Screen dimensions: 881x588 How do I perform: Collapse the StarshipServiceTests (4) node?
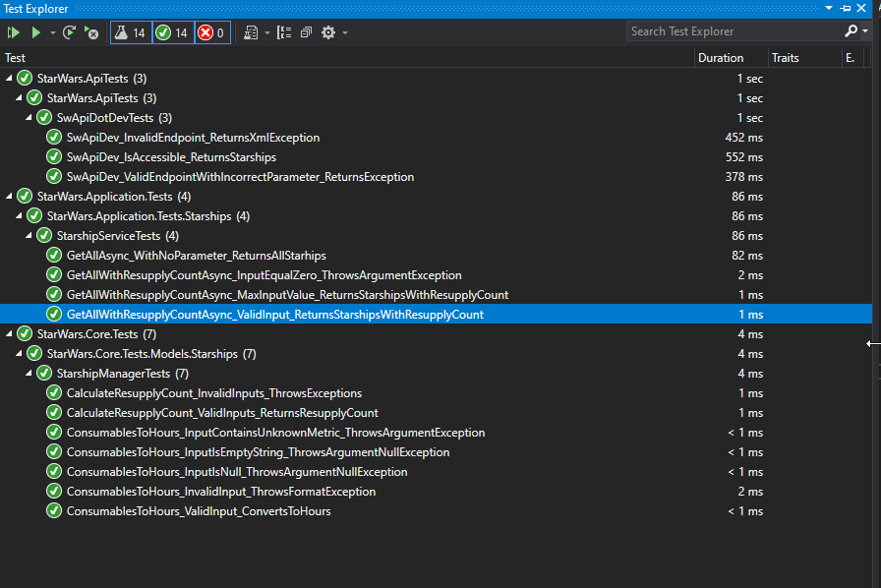(x=29, y=236)
